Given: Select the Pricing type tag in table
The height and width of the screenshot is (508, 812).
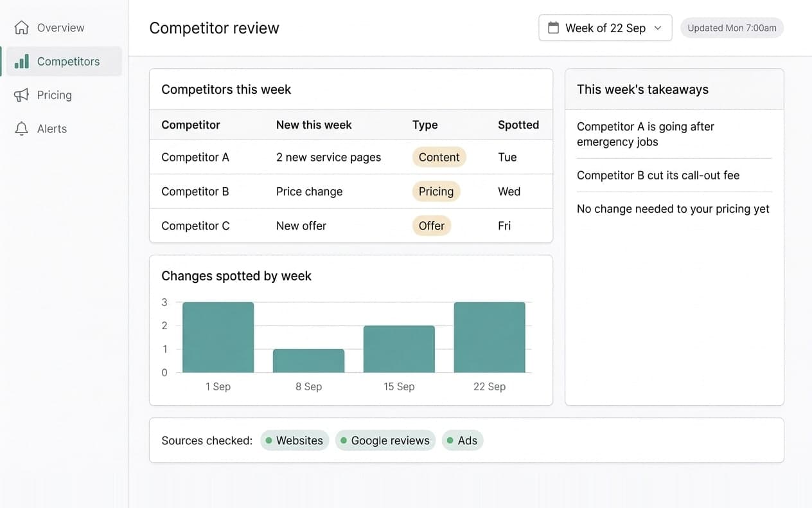Looking at the screenshot, I should 436,192.
